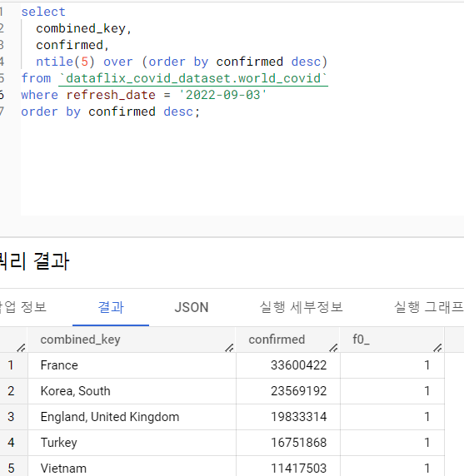Click the table name dataflix_covid_dataset.world_covid link
The height and width of the screenshot is (476, 464).
[193, 78]
